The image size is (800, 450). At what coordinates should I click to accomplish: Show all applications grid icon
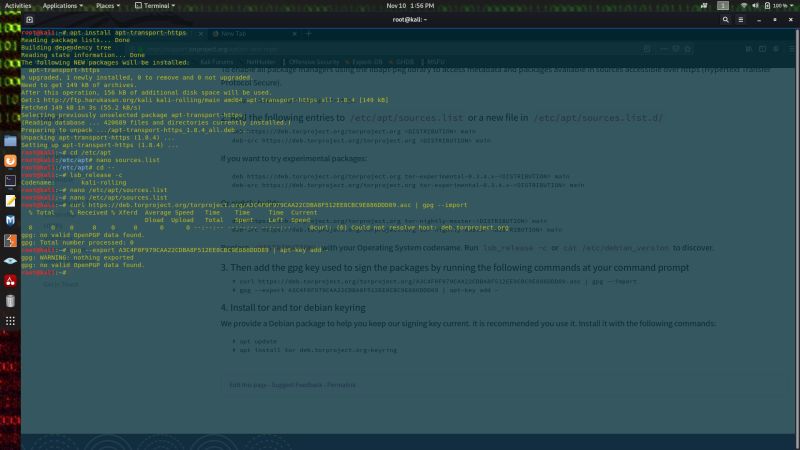tap(10, 321)
